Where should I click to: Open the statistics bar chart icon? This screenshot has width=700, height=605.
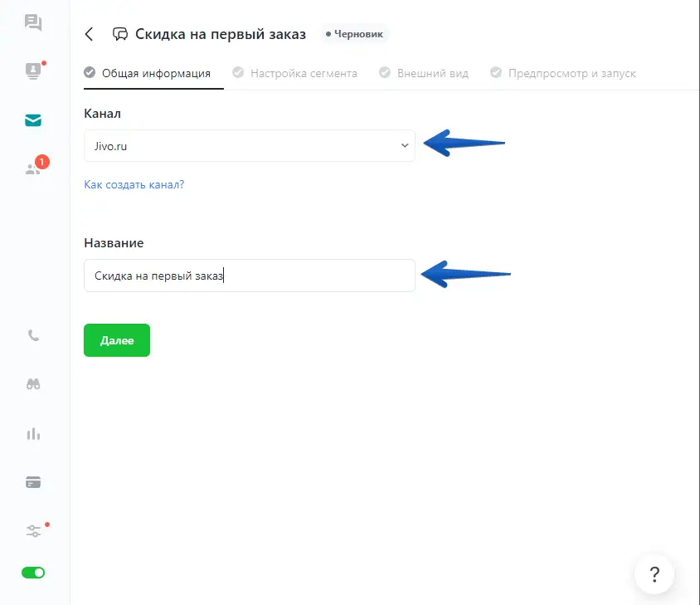pos(33,433)
